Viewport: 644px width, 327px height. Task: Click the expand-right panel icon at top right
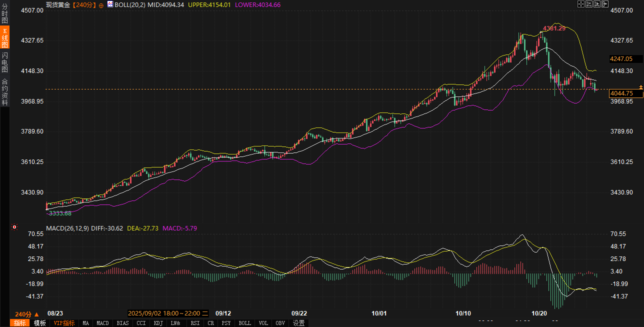tap(605, 4)
